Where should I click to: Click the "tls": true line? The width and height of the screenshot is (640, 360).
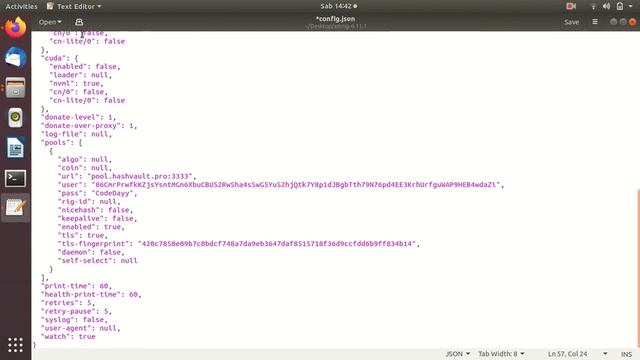[x=82, y=235]
